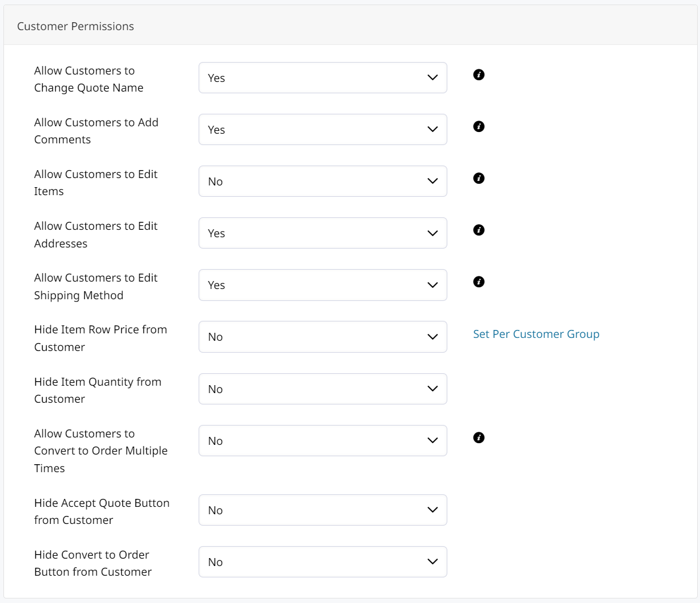Open Hide Convert to Order Button dropdown
The width and height of the screenshot is (700, 603).
click(323, 562)
